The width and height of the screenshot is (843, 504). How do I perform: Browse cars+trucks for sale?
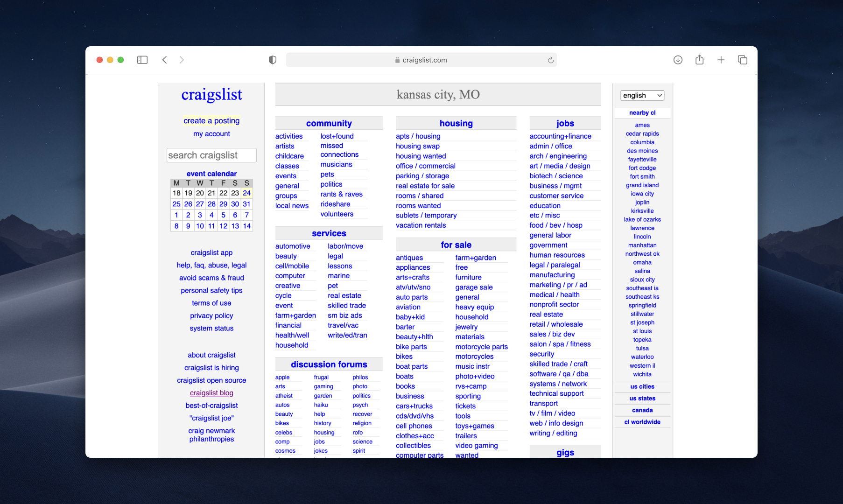pyautogui.click(x=414, y=406)
